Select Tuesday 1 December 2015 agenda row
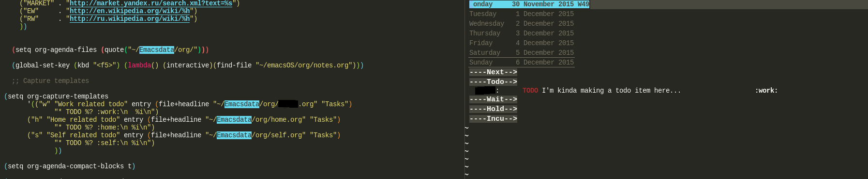The height and width of the screenshot is (179, 868). pyautogui.click(x=522, y=14)
